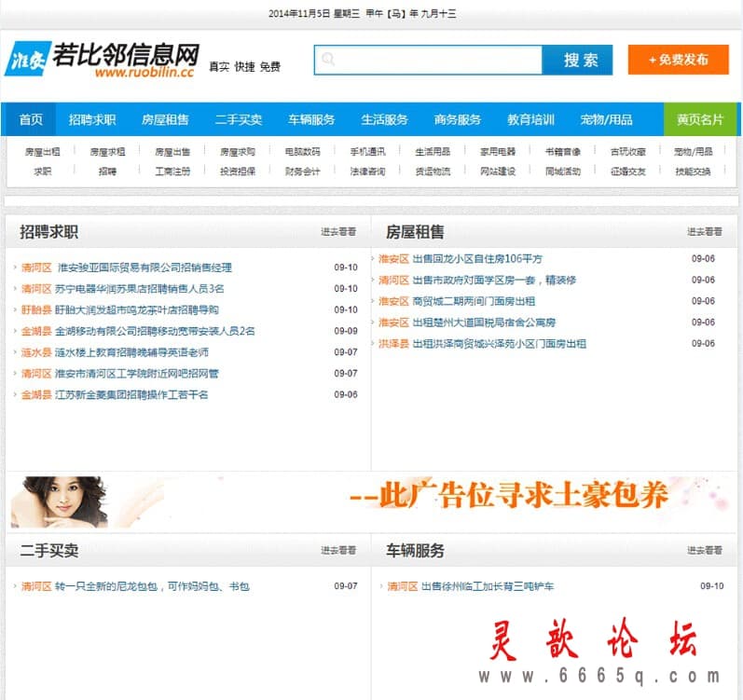Open 二手买卖 in the blue navigation bar
Image resolution: width=743 pixels, height=700 pixels.
239,119
